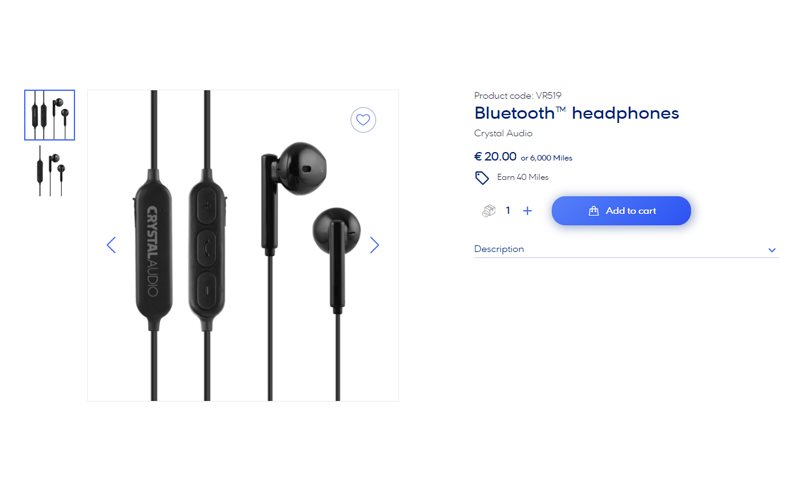Screen dimensions: 800x500
Task: Select the first headphones thumbnail
Action: (x=49, y=115)
